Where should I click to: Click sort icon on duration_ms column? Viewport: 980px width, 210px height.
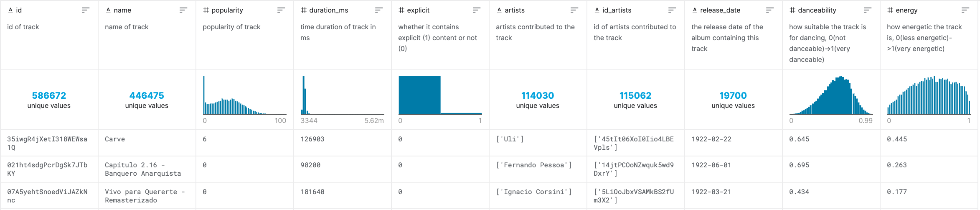[379, 10]
